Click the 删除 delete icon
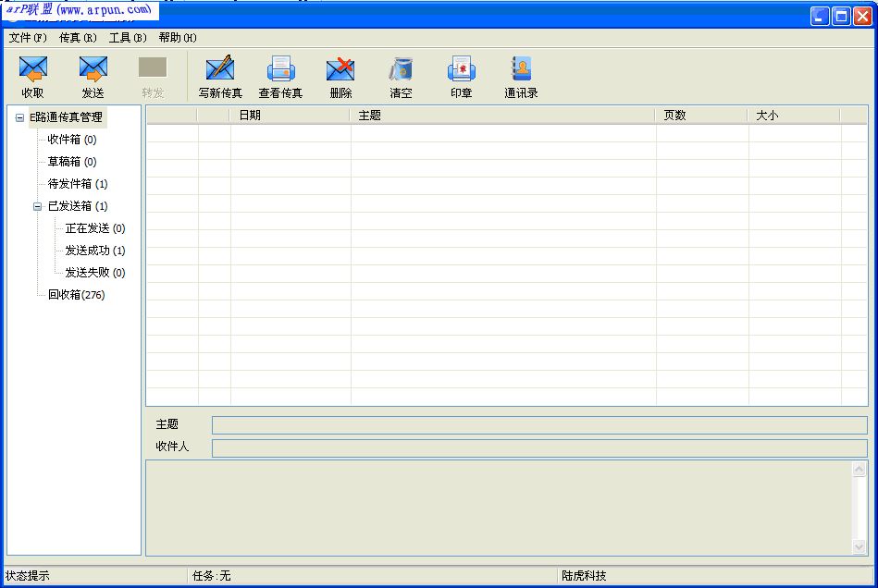This screenshot has height=588, width=878. [x=340, y=74]
